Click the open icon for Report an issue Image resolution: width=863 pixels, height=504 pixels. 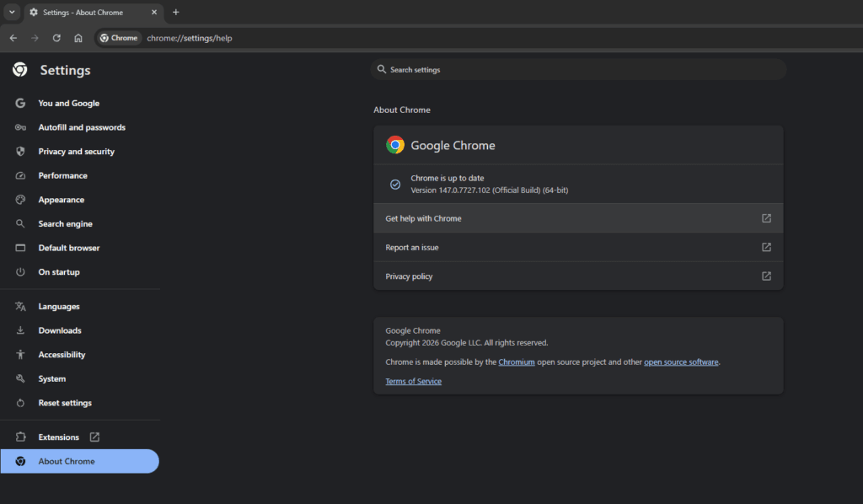[x=766, y=248]
